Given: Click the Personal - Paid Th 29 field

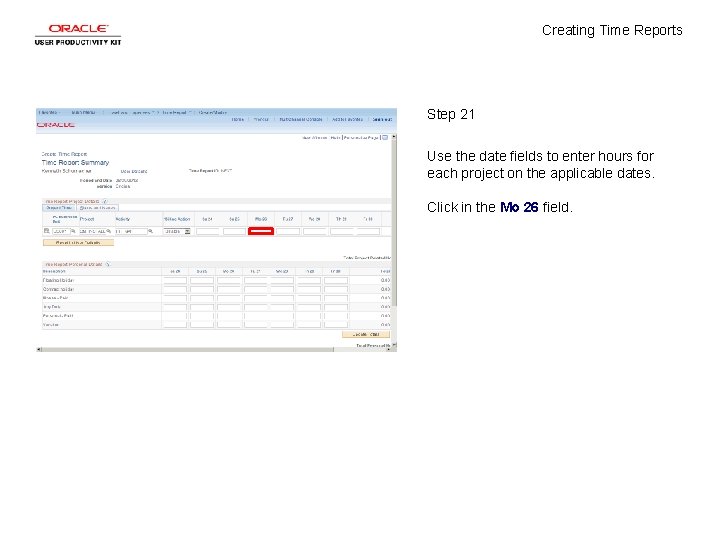Looking at the screenshot, I should pos(309,316).
